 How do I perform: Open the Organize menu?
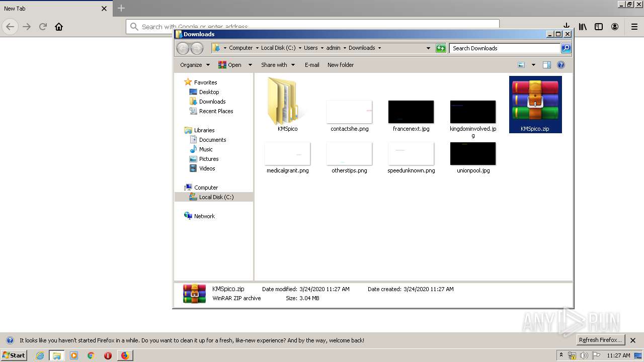click(194, 65)
